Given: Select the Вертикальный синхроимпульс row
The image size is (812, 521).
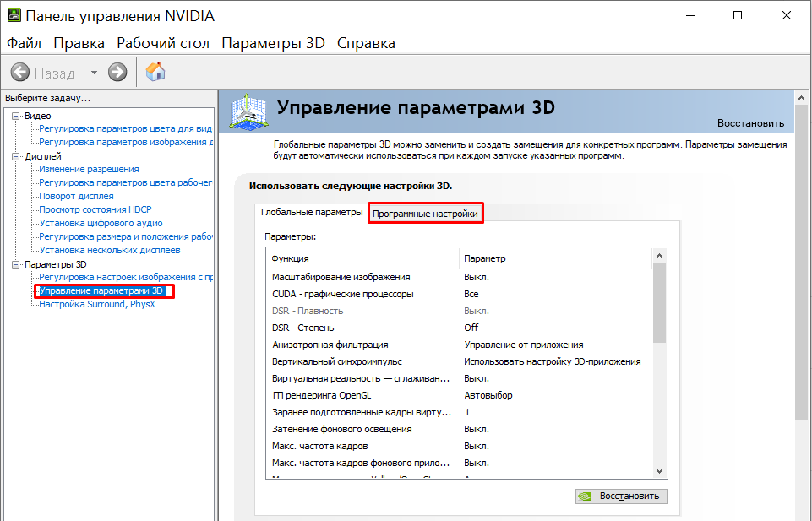Looking at the screenshot, I should tap(459, 361).
